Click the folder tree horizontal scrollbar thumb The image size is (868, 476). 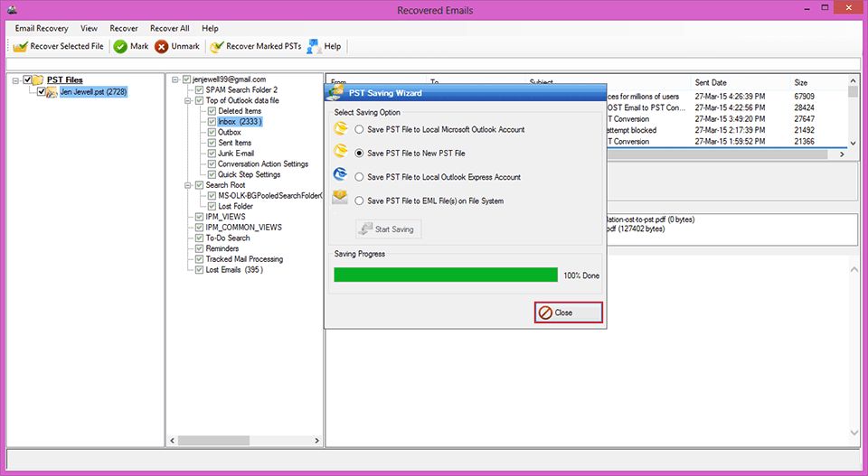tap(213, 441)
